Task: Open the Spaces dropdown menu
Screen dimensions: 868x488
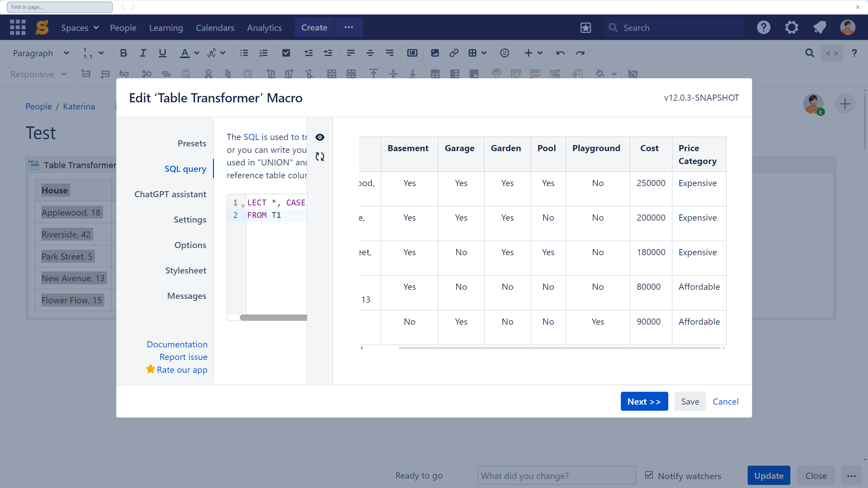Action: 80,28
